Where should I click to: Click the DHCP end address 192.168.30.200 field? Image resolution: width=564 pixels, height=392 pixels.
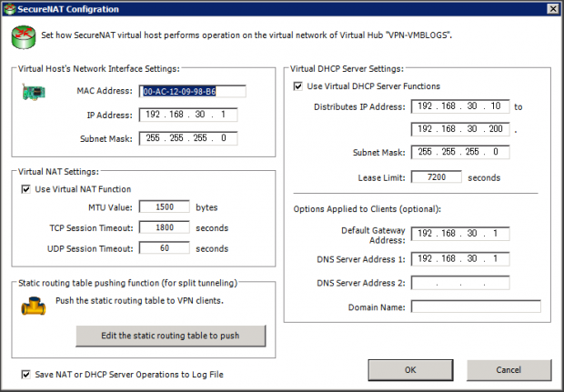pyautogui.click(x=460, y=129)
